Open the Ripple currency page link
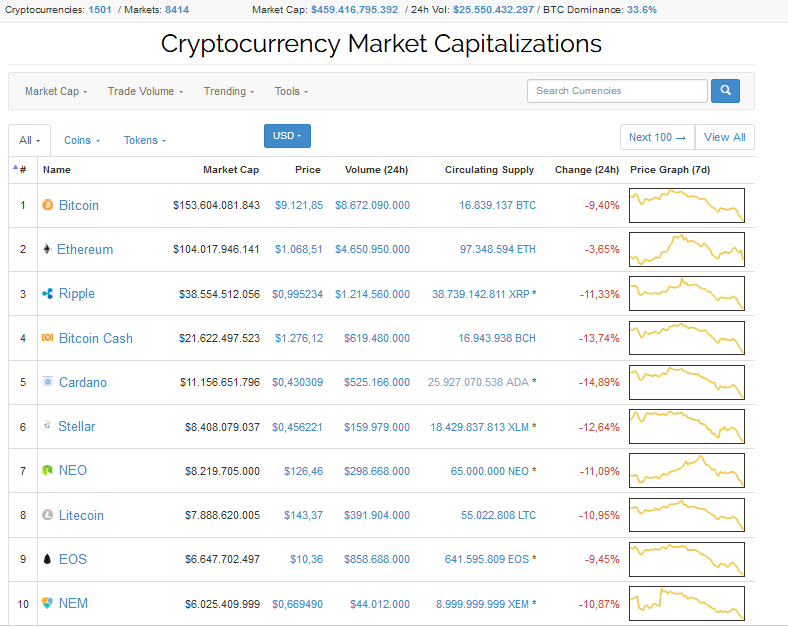This screenshot has width=788, height=627. pyautogui.click(x=76, y=294)
